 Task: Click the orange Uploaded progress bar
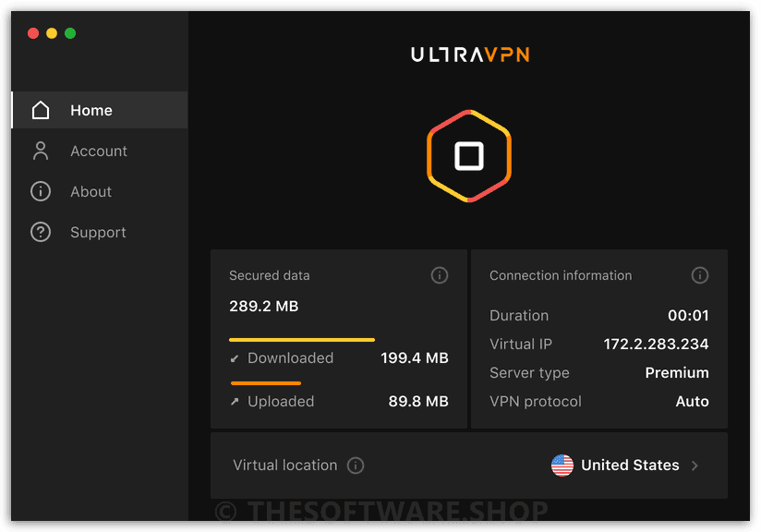coord(266,383)
